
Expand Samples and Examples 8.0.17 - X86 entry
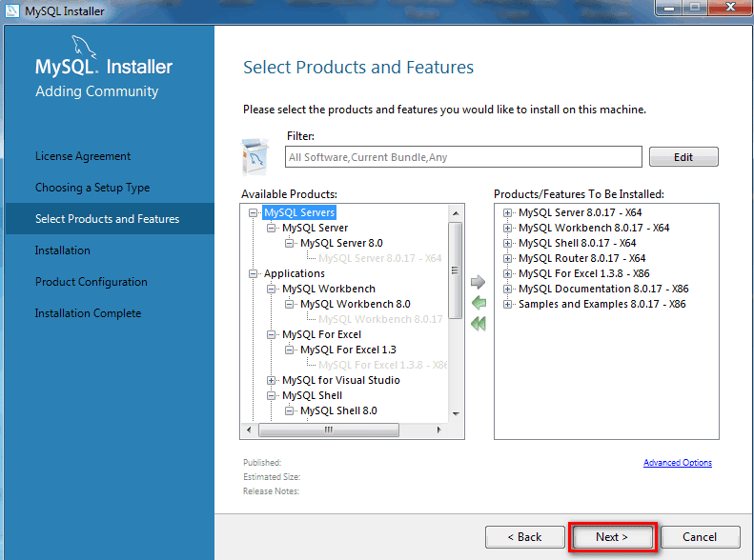tap(507, 304)
